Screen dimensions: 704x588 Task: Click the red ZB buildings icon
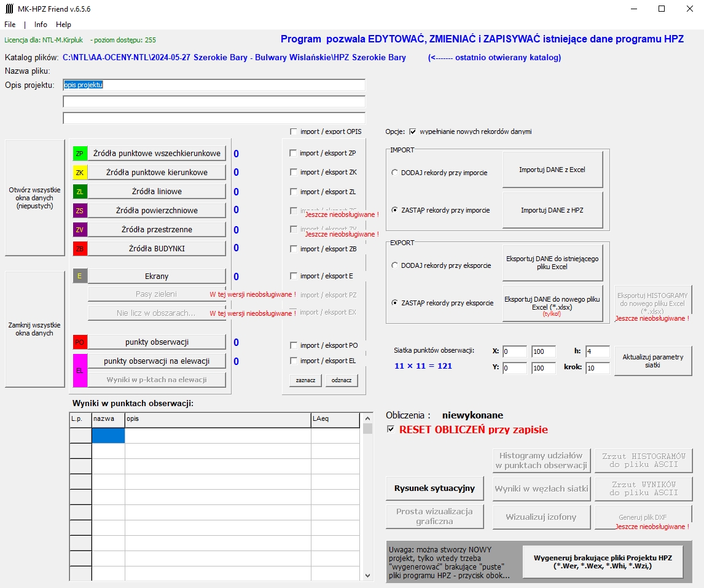(80, 249)
